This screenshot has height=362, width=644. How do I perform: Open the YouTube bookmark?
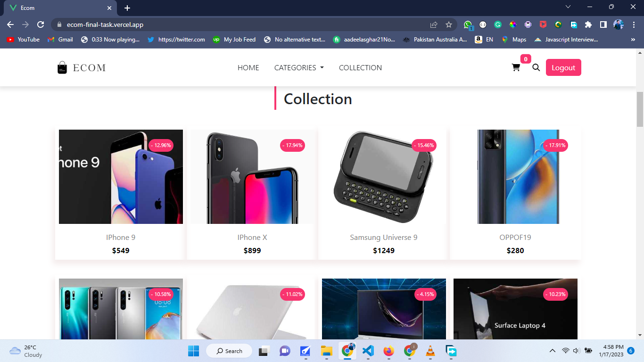(x=23, y=40)
